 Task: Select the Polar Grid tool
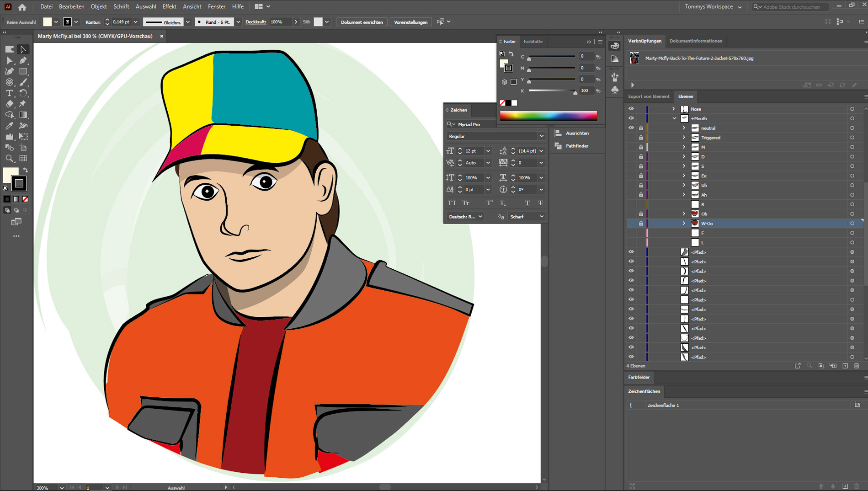click(x=10, y=82)
